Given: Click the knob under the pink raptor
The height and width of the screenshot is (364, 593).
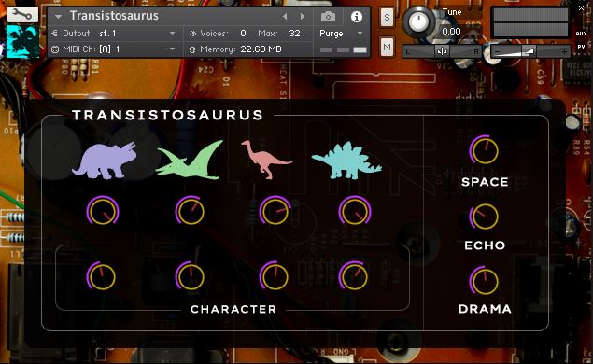Looking at the screenshot, I should [275, 211].
